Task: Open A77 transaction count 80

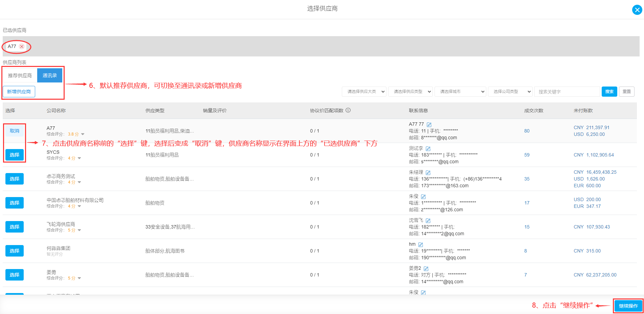Action: tap(527, 131)
